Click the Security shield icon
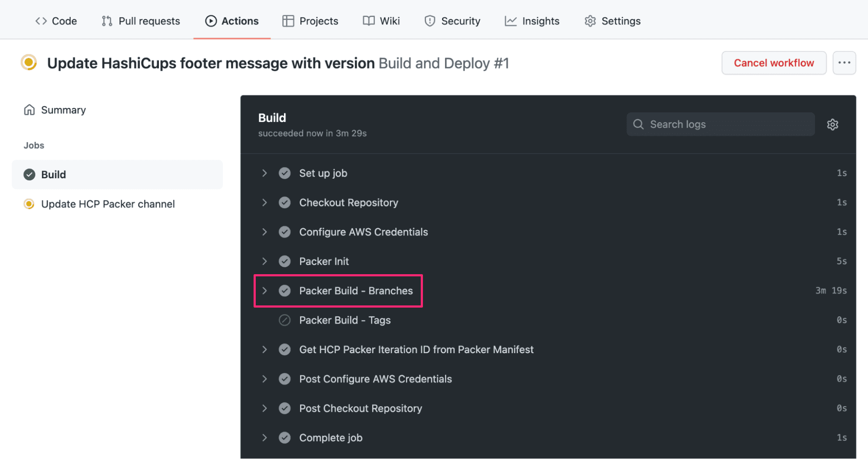 tap(430, 21)
